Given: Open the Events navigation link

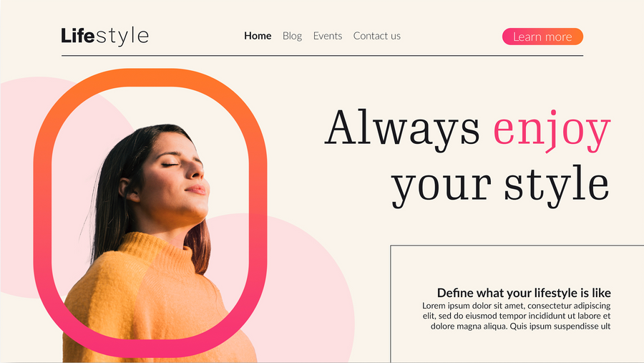Looking at the screenshot, I should coord(327,36).
